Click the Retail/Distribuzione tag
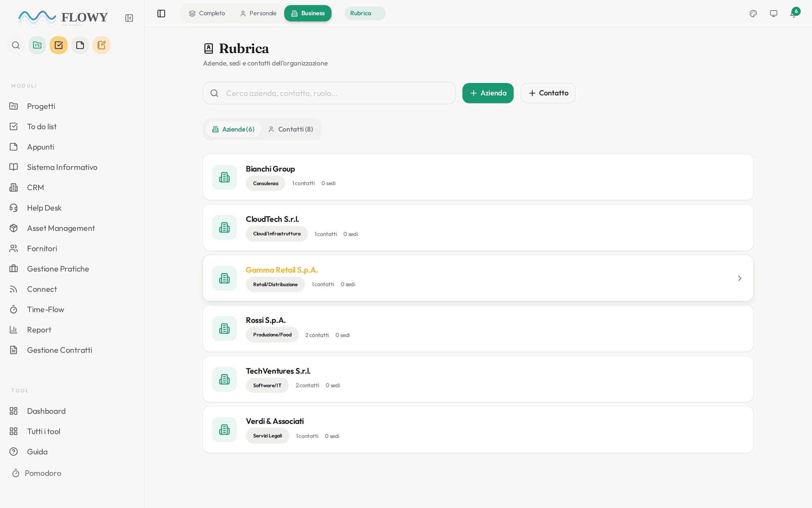The image size is (812, 508). [275, 284]
